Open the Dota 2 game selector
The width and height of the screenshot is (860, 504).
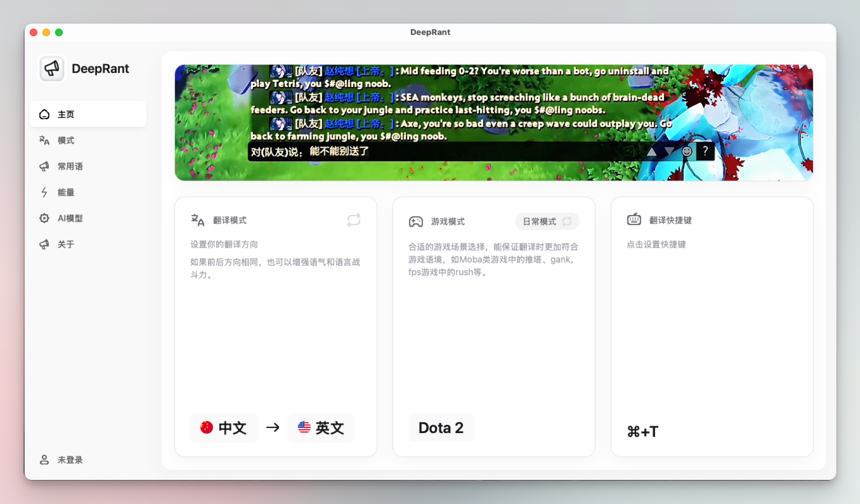click(441, 427)
